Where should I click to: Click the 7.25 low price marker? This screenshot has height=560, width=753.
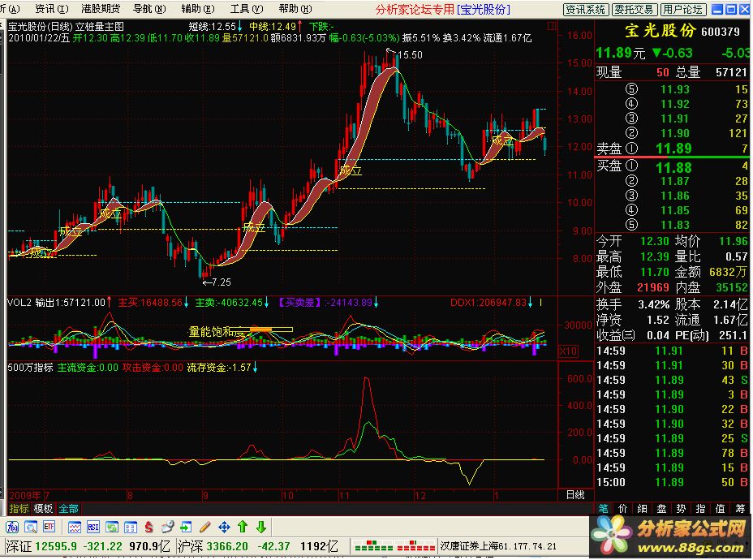click(x=221, y=282)
